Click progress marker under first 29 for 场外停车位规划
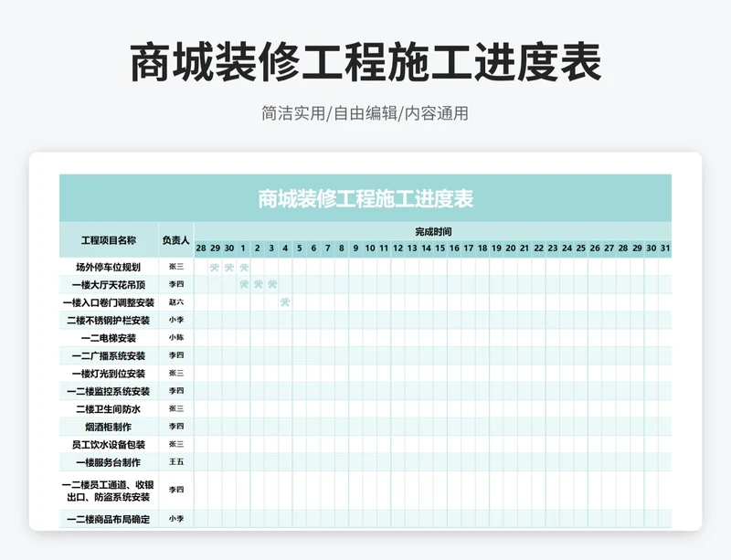731x560 pixels. (215, 268)
